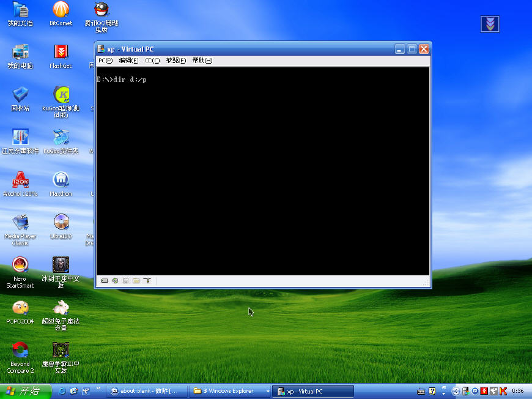The image size is (532, 399).
Task: Minimize the xp - Virtual PC window
Action: tap(400, 49)
